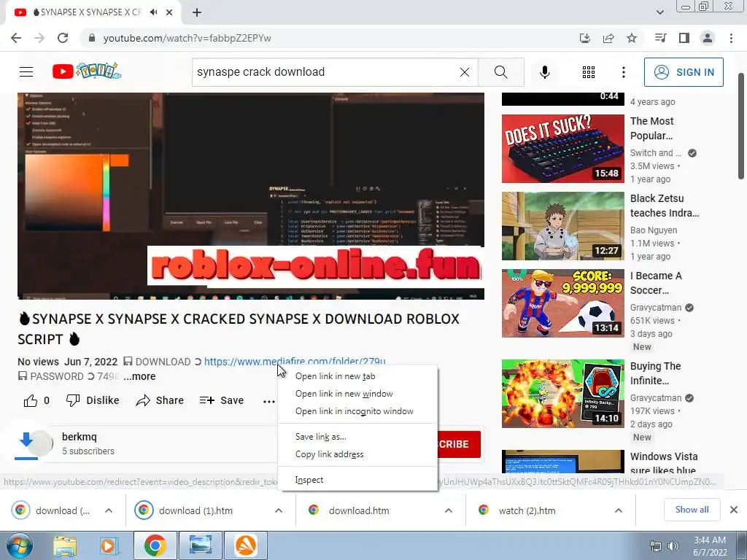This screenshot has width=747, height=560.
Task: Click the system tray volume icon
Action: (673, 546)
